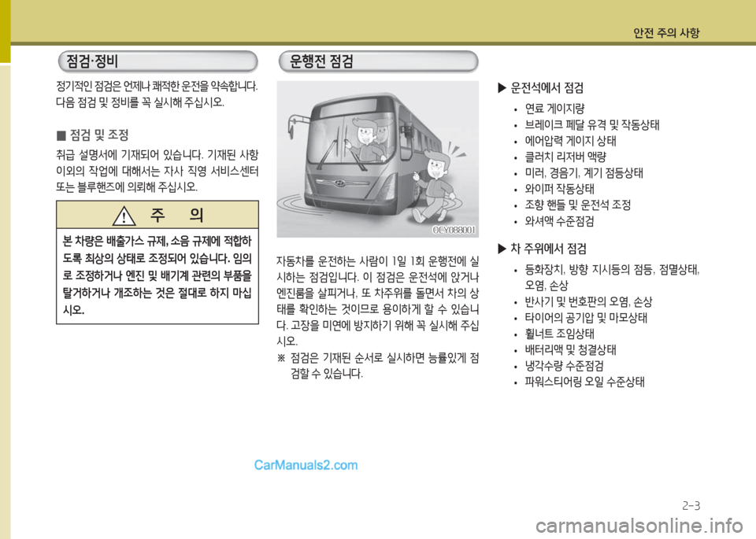The image size is (756, 539).
Task: Click the paragraph starting 자동차를 운전하는 사람이
Action: tap(377, 301)
